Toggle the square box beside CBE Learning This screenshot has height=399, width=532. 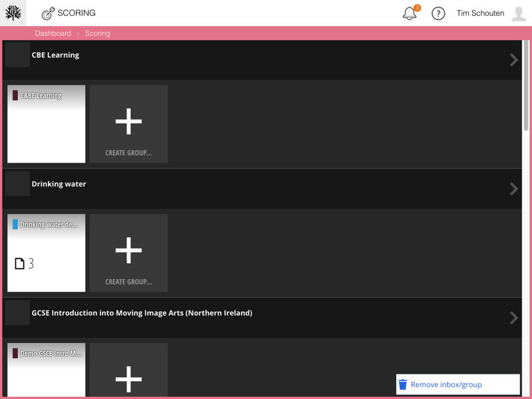pyautogui.click(x=17, y=55)
